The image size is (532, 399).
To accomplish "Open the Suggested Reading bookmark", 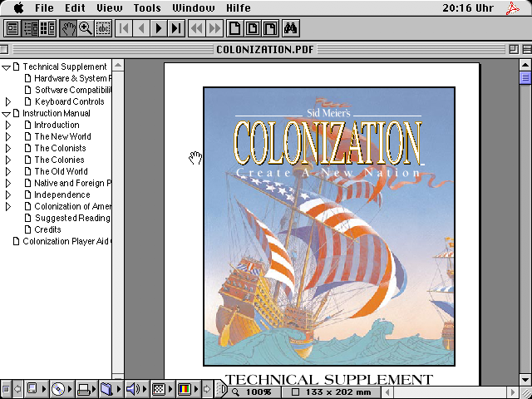I will [72, 218].
